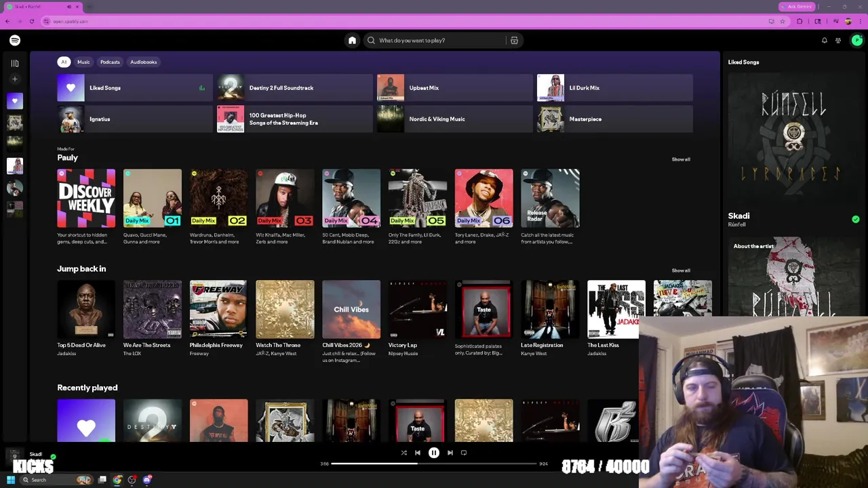This screenshot has height=488, width=868.
Task: Skip to previous track
Action: pos(418,453)
